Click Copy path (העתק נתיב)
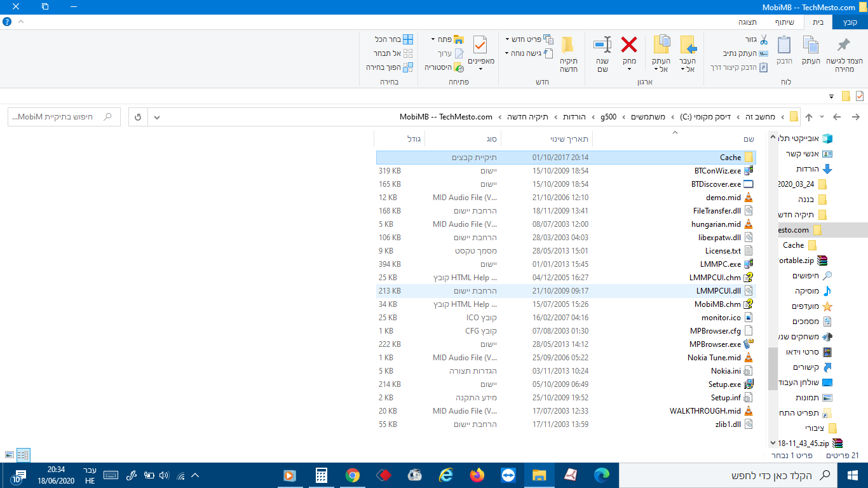Image resolution: width=868 pixels, height=488 pixels. coord(746,53)
